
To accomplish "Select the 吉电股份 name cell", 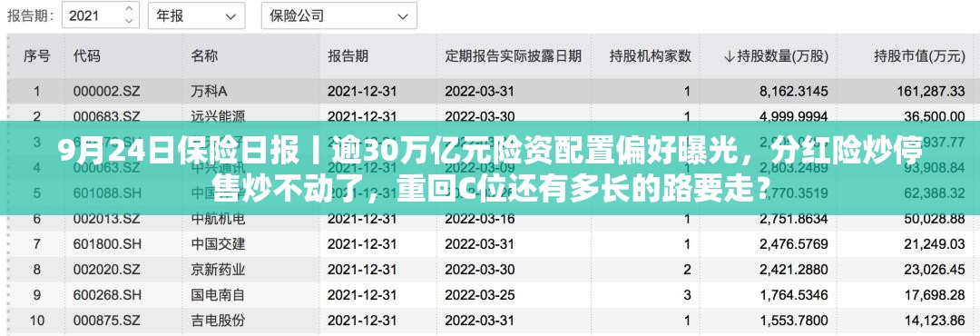I will pos(218,321).
